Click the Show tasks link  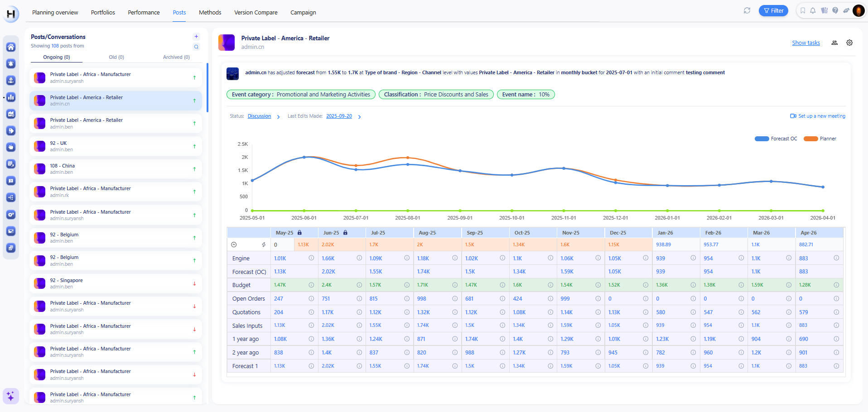pos(805,43)
